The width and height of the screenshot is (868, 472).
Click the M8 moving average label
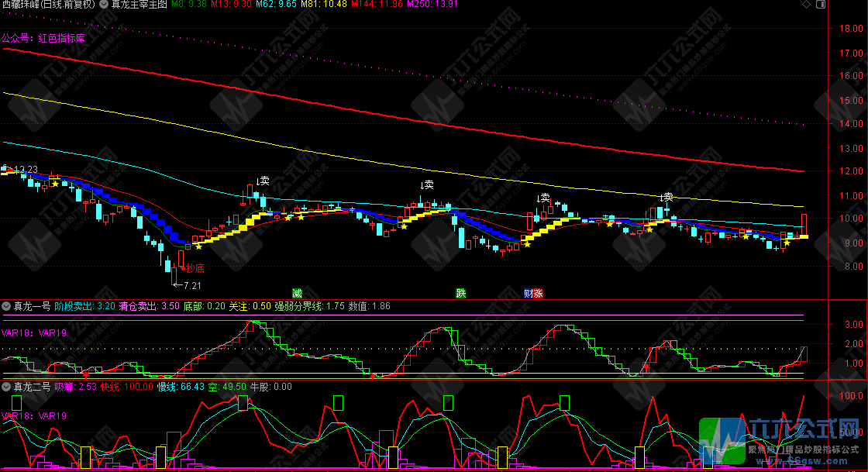click(x=188, y=5)
